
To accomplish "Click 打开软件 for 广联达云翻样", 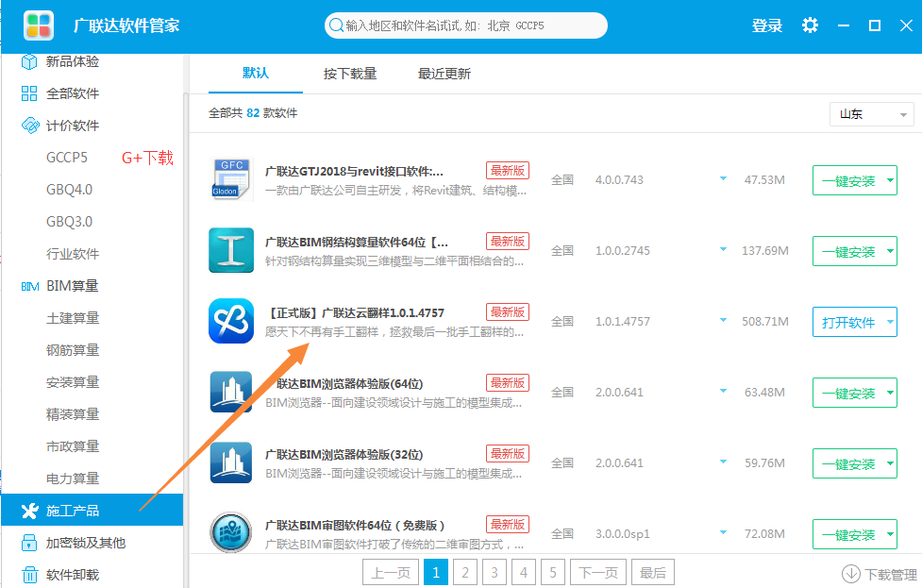I will click(x=848, y=322).
